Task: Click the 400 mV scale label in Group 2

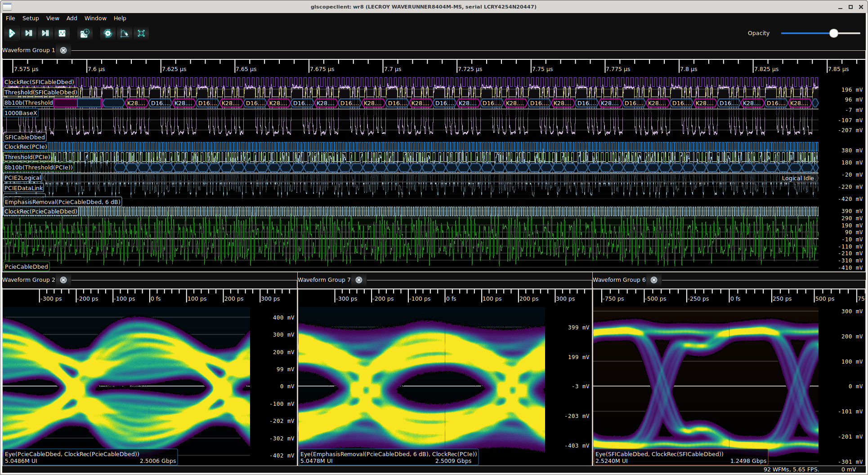Action: click(x=283, y=318)
